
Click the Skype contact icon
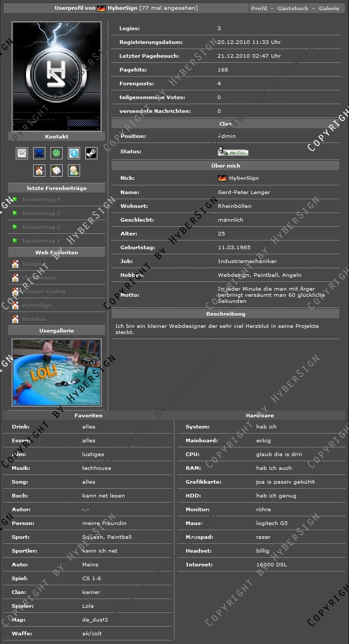click(x=74, y=153)
